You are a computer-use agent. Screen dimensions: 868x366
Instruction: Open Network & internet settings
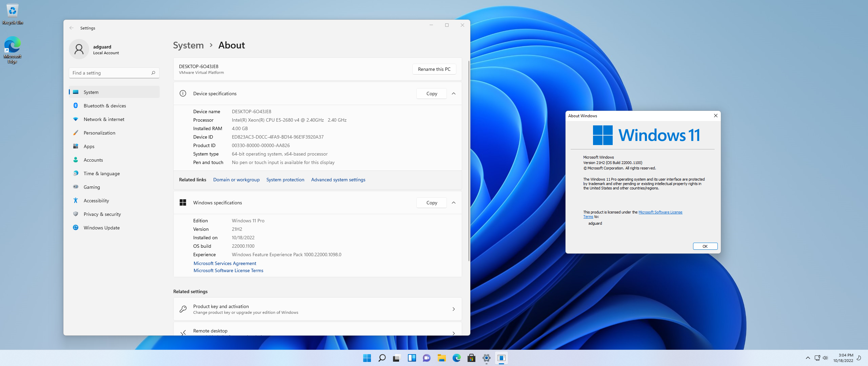[x=114, y=119]
